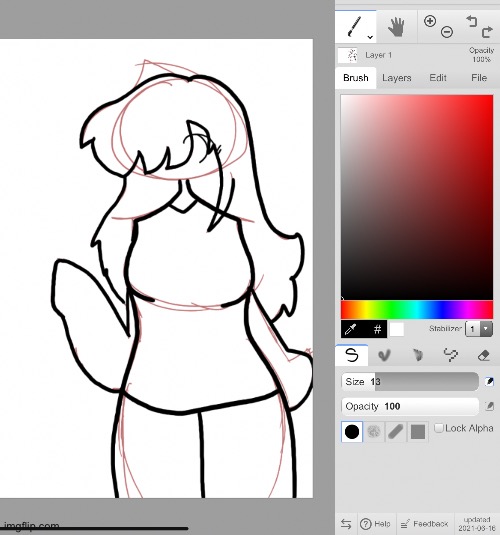Image resolution: width=500 pixels, height=535 pixels.
Task: Select the solid round brush tip
Action: (352, 432)
